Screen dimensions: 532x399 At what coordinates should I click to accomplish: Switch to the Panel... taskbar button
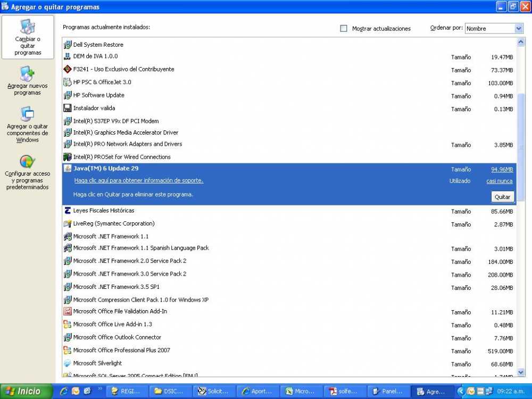pos(388,391)
